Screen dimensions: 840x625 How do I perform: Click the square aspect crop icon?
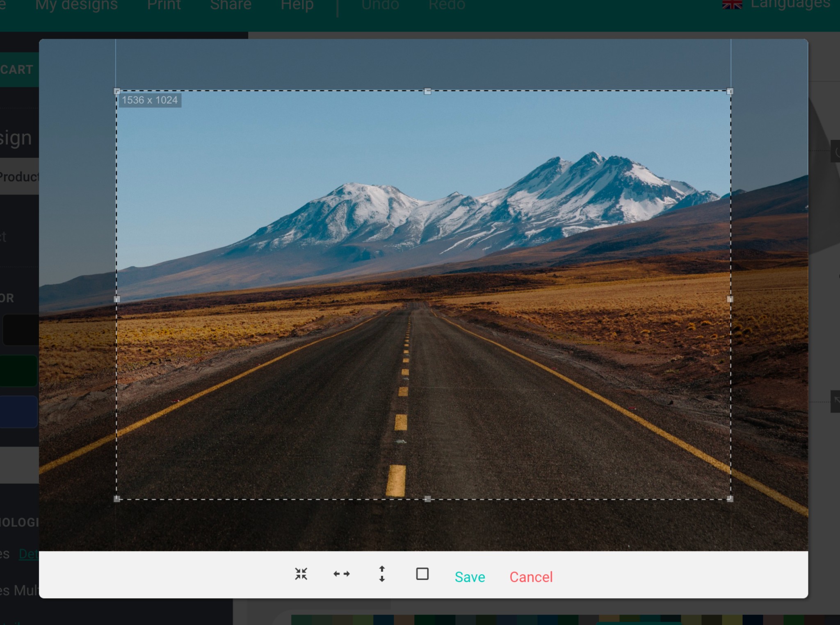click(x=422, y=574)
